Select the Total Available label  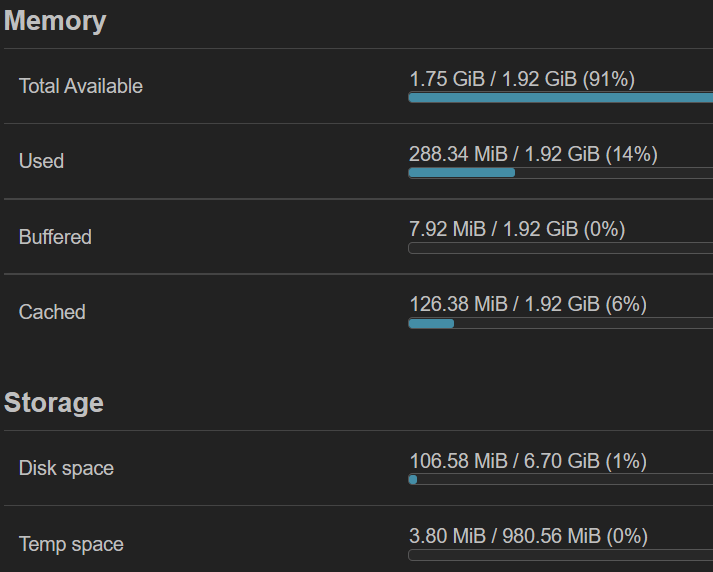click(81, 86)
